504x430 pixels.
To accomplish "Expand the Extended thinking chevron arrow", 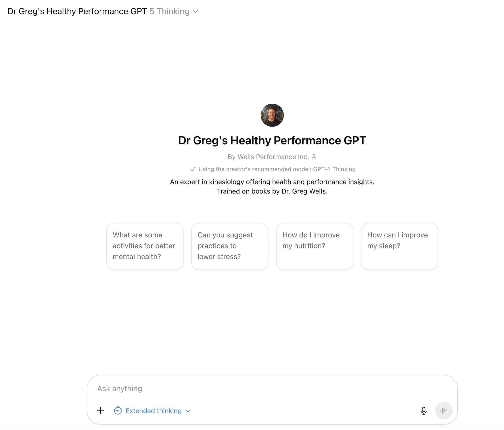I will [x=188, y=411].
